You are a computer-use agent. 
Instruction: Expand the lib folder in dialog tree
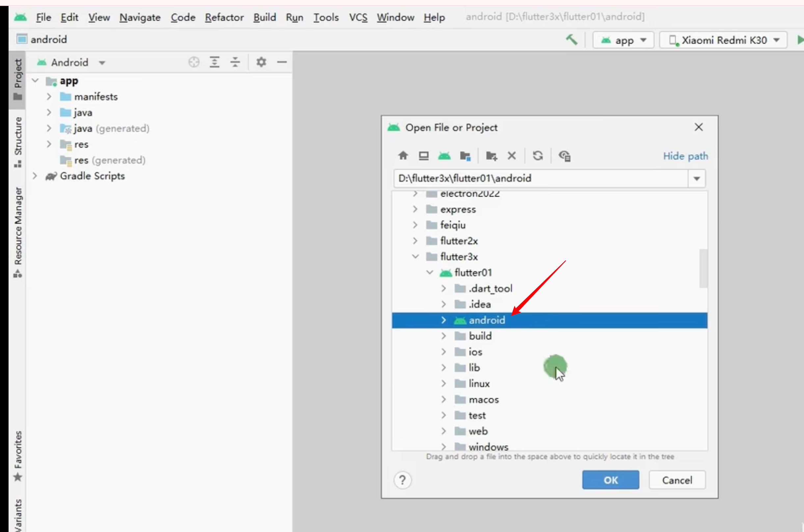pos(443,367)
